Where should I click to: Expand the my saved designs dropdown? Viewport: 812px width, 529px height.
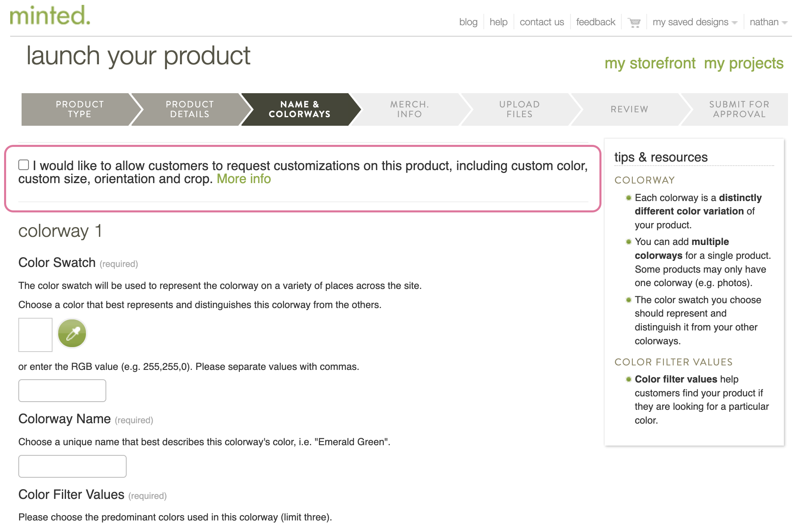point(695,22)
